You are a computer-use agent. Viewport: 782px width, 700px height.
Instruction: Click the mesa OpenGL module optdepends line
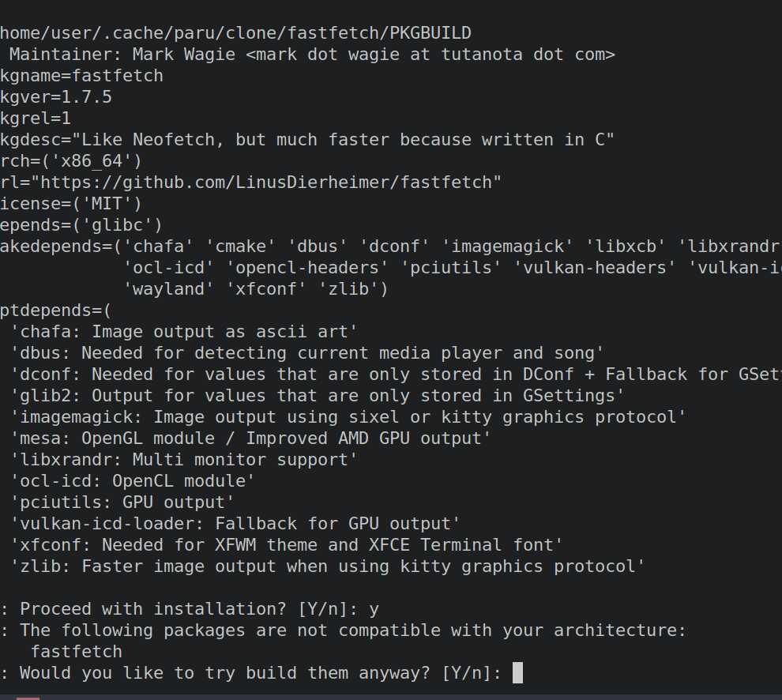pyautogui.click(x=250, y=438)
